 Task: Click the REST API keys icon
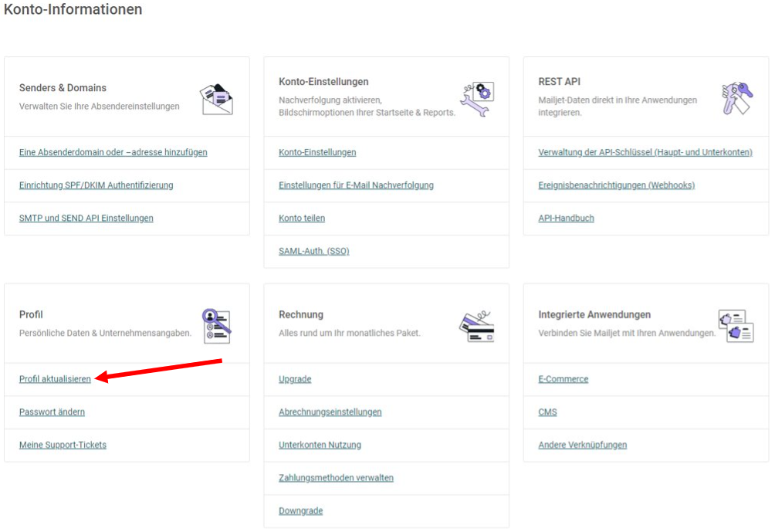tap(737, 98)
